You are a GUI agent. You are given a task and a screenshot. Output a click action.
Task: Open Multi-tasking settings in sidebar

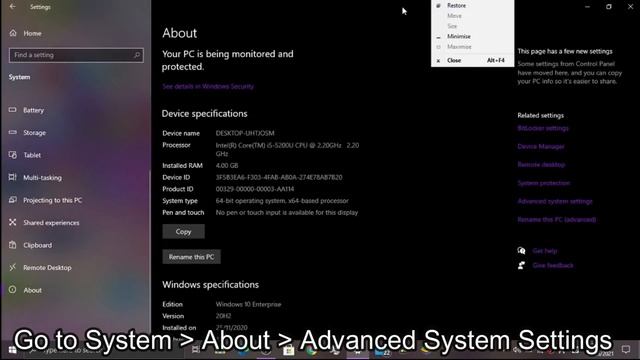click(x=35, y=178)
